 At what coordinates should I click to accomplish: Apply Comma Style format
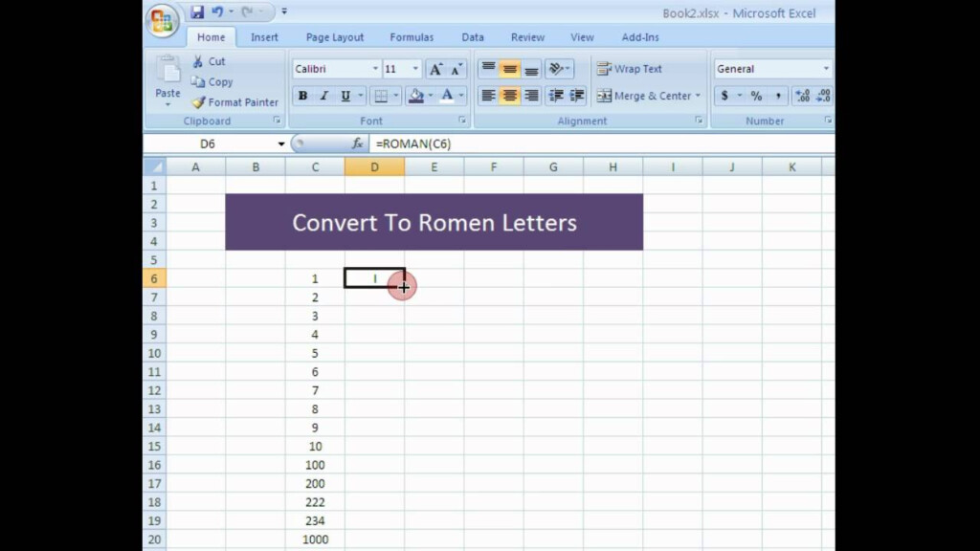pyautogui.click(x=778, y=96)
